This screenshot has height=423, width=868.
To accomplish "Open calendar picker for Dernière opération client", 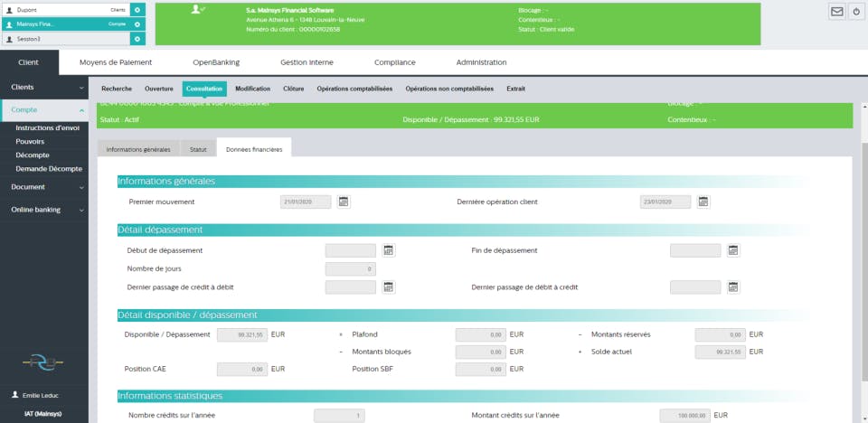I will [703, 202].
